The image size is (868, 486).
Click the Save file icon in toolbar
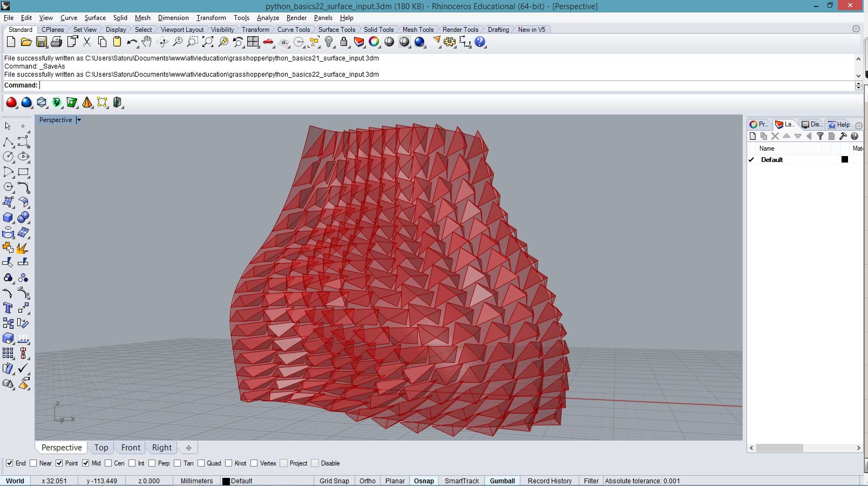click(41, 42)
